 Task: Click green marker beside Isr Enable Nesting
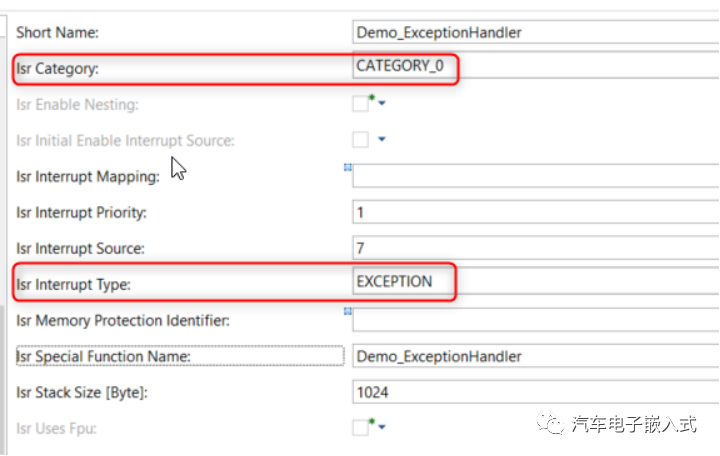click(372, 97)
